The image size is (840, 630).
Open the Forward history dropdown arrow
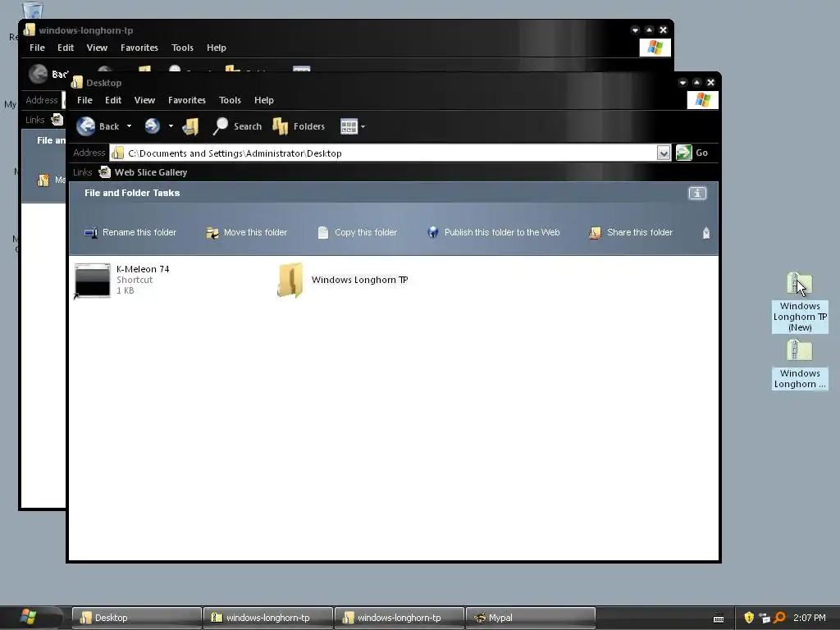[x=171, y=126]
